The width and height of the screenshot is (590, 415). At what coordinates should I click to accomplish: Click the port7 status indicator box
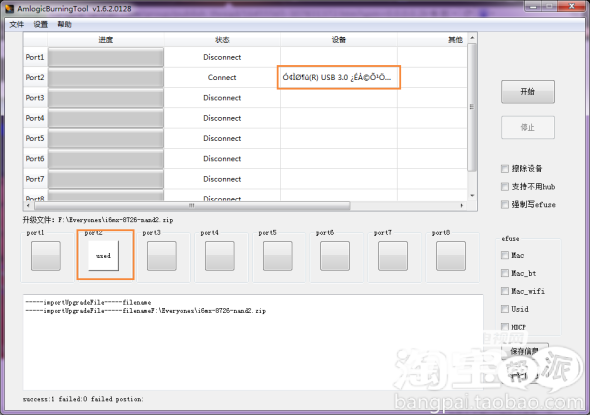click(393, 256)
